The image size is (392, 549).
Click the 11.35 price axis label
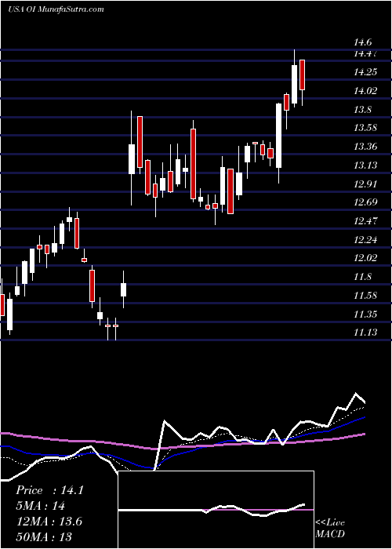coord(365,314)
